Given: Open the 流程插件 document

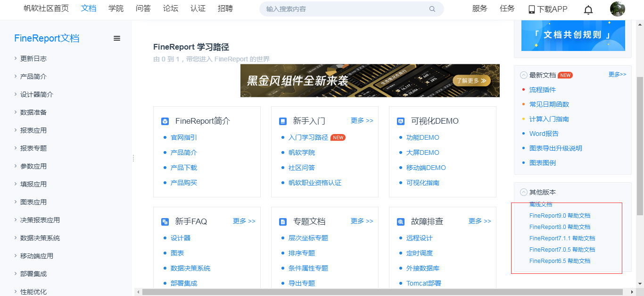Looking at the screenshot, I should click(543, 90).
